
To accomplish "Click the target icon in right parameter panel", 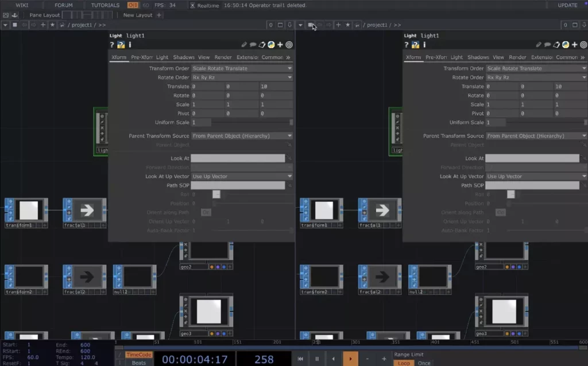I will [x=583, y=45].
